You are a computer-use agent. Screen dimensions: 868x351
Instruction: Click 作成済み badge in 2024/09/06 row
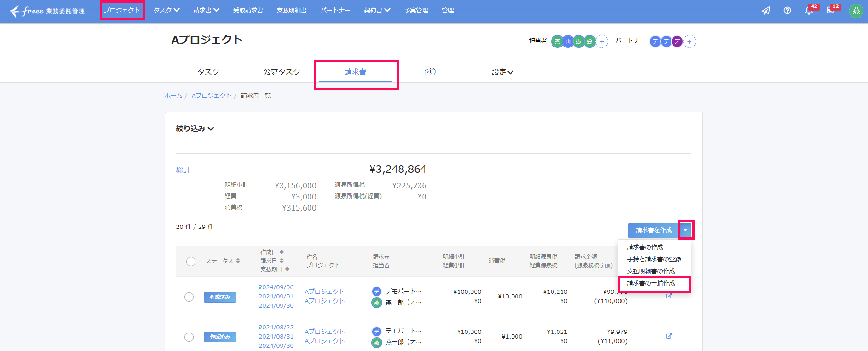coord(220,297)
